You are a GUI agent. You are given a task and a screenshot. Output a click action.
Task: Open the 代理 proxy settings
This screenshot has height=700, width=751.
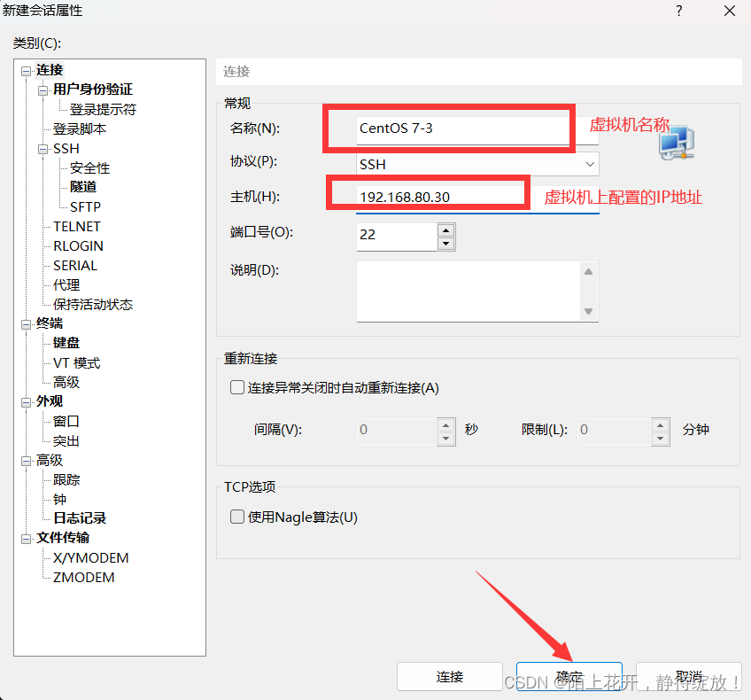[x=66, y=285]
